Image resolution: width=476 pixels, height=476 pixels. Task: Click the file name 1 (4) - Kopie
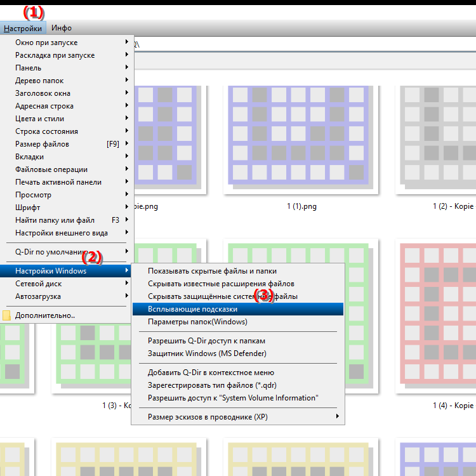point(453,406)
